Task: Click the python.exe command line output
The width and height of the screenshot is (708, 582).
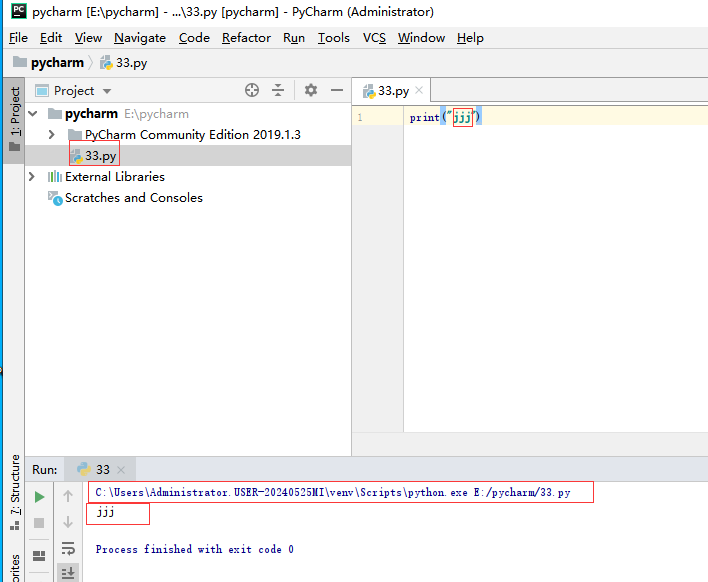Action: tap(333, 492)
